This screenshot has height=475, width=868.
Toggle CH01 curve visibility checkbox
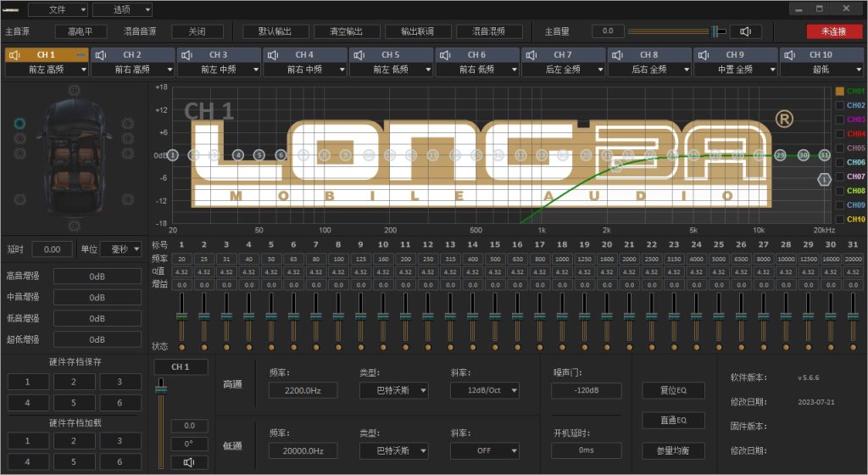coord(840,91)
